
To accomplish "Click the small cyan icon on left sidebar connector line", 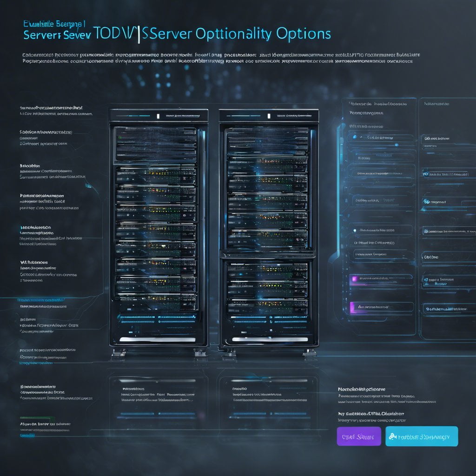I will coord(88,185).
